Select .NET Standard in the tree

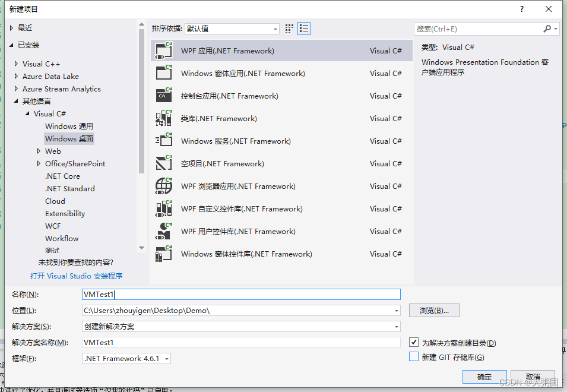[x=70, y=189]
